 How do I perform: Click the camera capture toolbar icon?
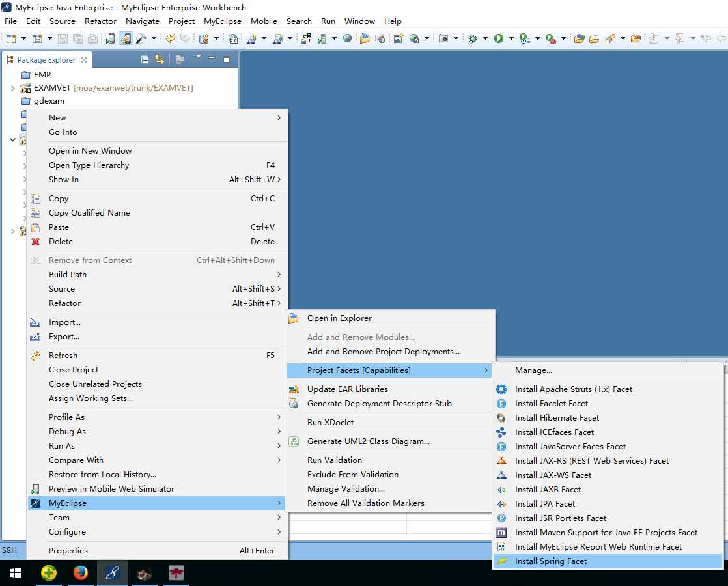pyautogui.click(x=443, y=38)
